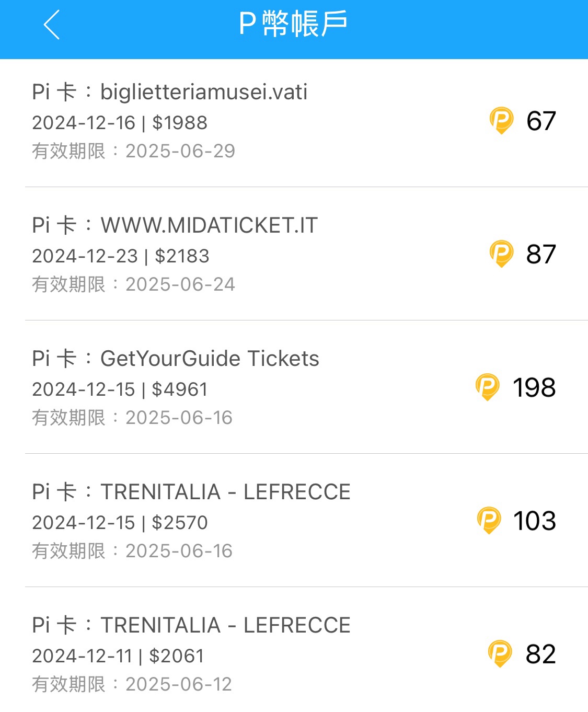Click expiry date 2025-06-29
588x712 pixels.
tap(180, 151)
